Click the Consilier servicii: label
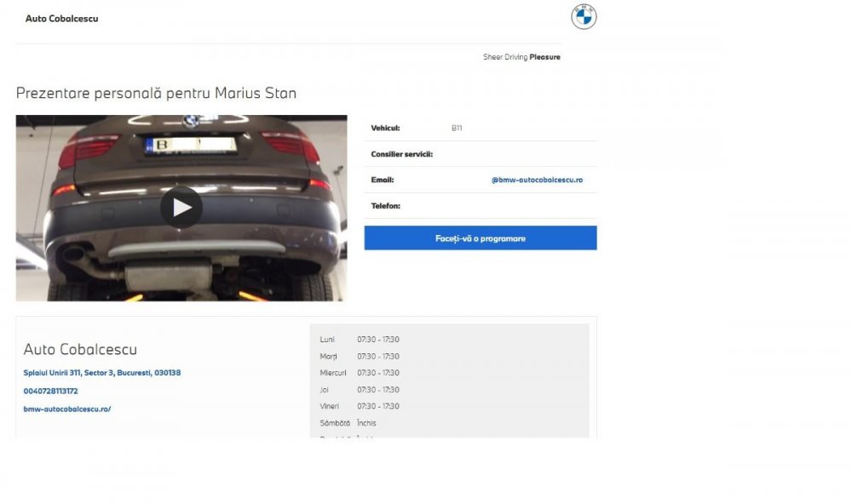Image resolution: width=852 pixels, height=504 pixels. (401, 154)
